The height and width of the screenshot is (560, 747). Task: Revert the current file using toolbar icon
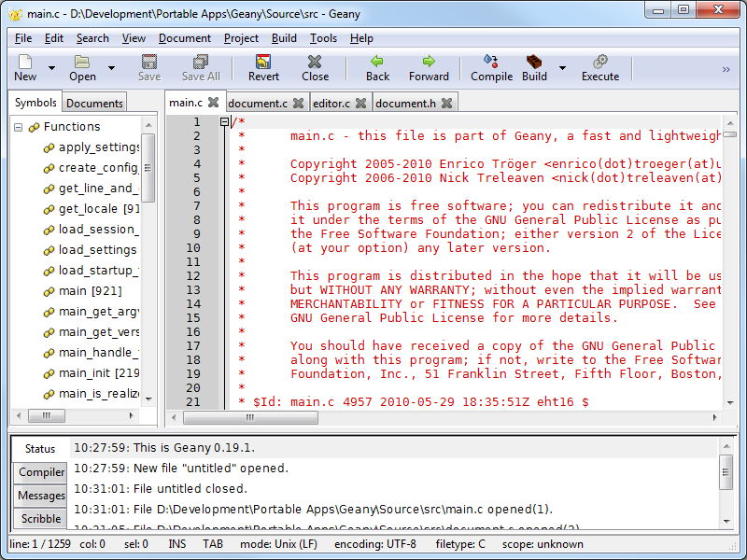pyautogui.click(x=263, y=62)
